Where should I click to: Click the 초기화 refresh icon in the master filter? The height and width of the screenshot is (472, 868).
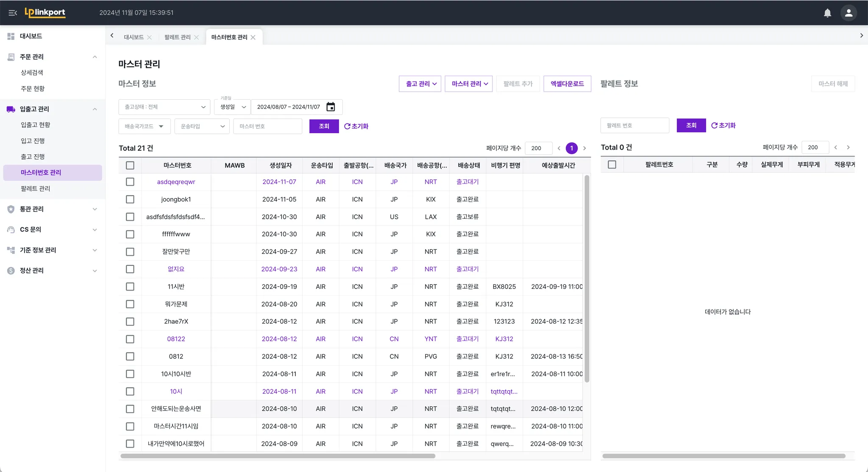tap(347, 126)
